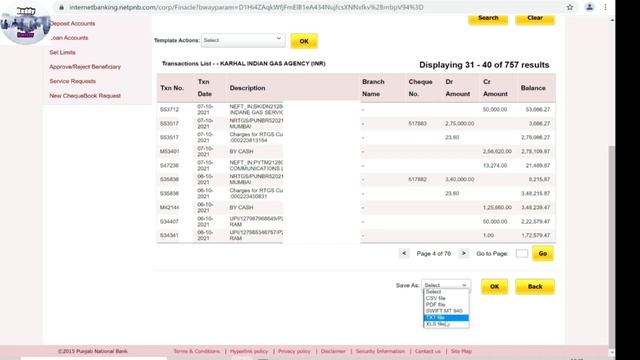Click cheque number 517882 cell
640x360 pixels.
[418, 179]
